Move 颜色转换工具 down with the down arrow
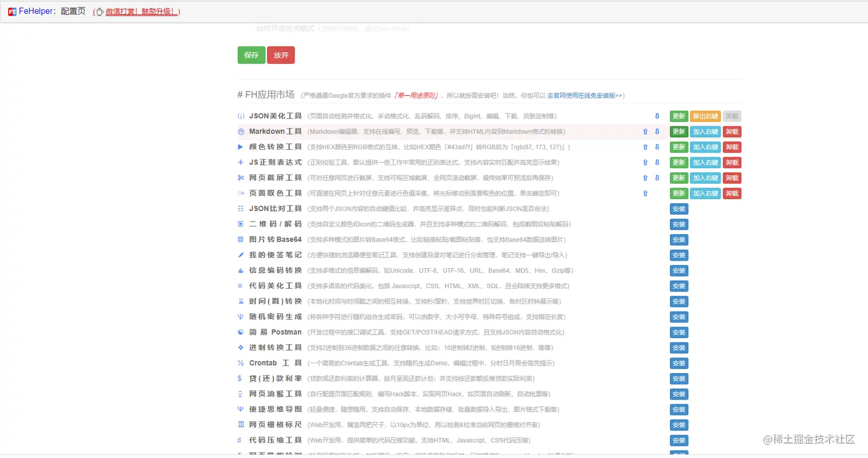 pos(657,147)
